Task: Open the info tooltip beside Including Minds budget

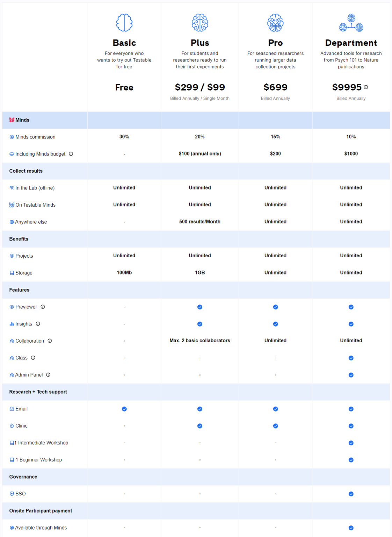Action: [x=71, y=154]
